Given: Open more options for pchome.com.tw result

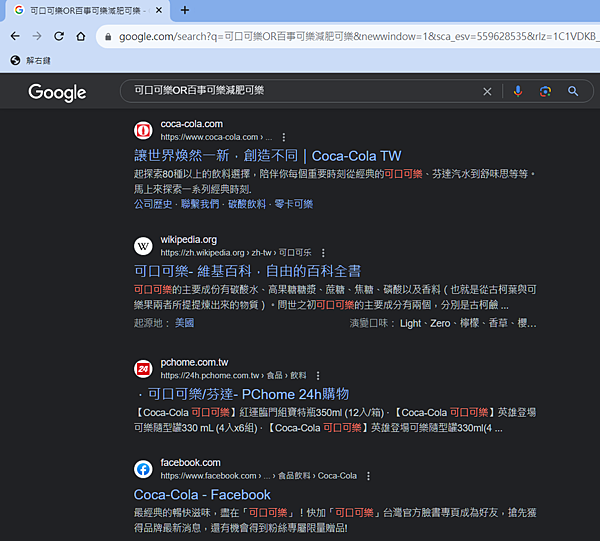Looking at the screenshot, I should tap(318, 375).
